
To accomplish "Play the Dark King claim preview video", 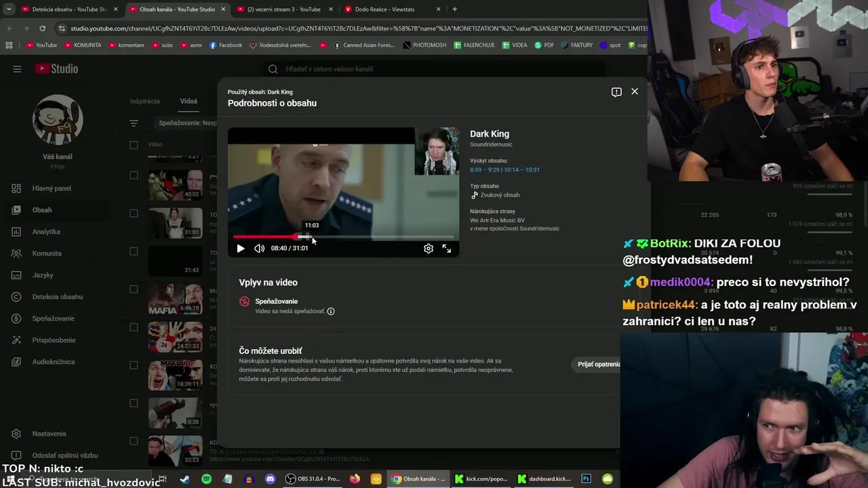I will click(x=240, y=249).
